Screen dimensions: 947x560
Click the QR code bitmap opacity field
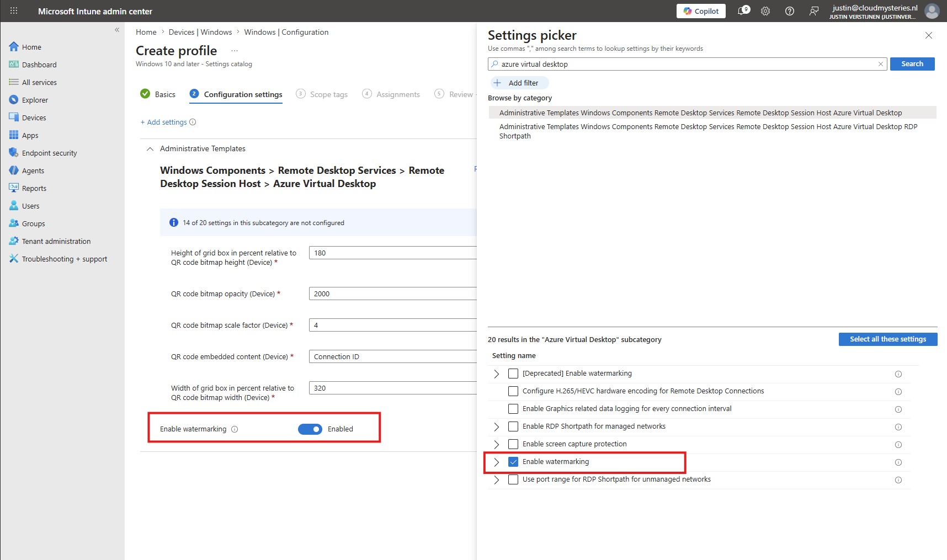pyautogui.click(x=393, y=294)
